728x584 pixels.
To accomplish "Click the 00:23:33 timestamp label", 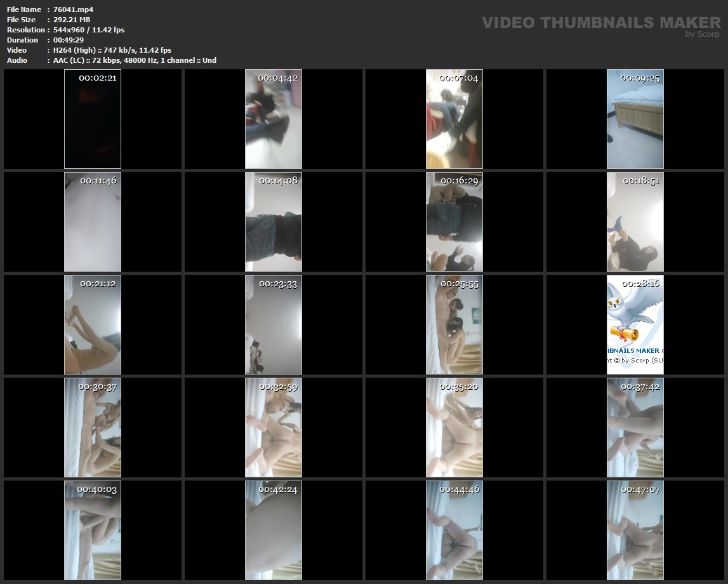I will (278, 284).
